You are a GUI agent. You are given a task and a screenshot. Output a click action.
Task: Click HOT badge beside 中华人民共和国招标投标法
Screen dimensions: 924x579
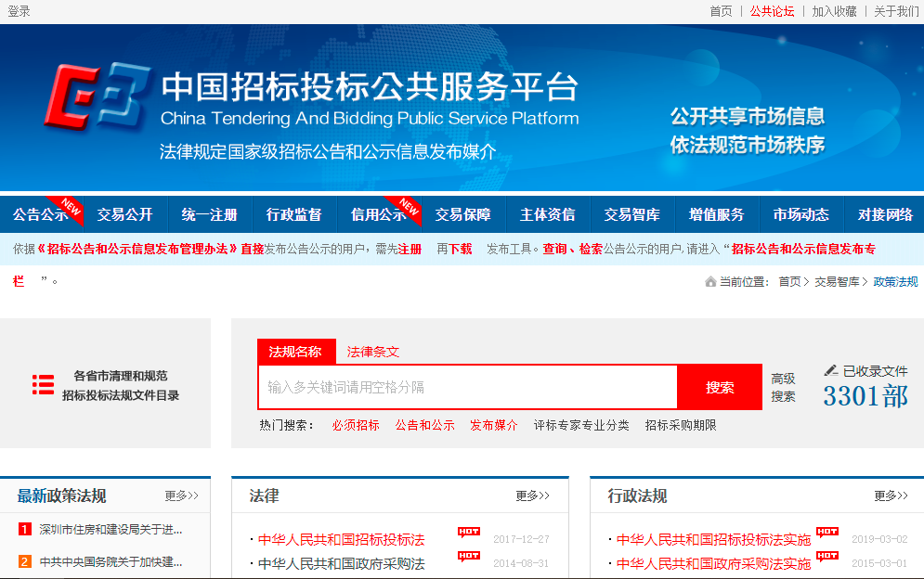tap(469, 533)
